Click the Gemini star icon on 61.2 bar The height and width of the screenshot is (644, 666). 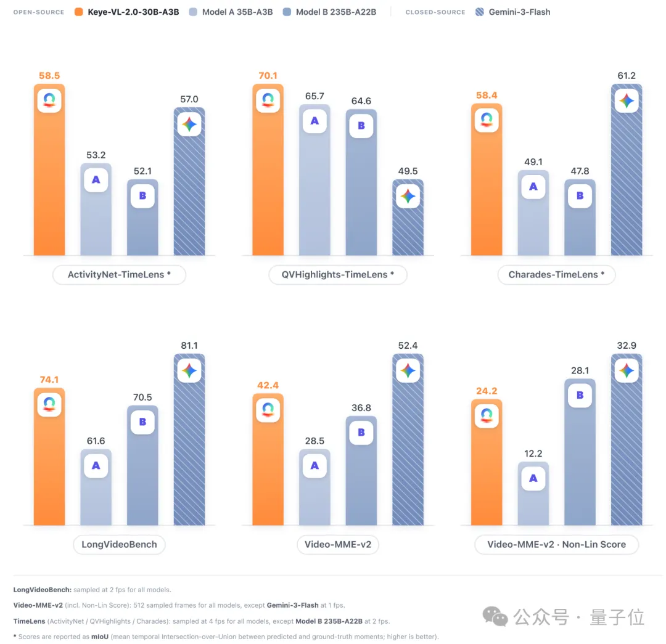coord(627,100)
